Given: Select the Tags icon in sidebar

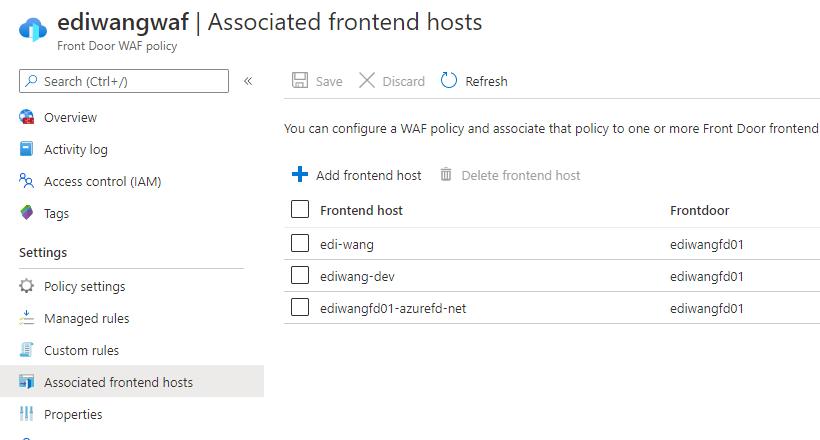Looking at the screenshot, I should click(x=26, y=213).
